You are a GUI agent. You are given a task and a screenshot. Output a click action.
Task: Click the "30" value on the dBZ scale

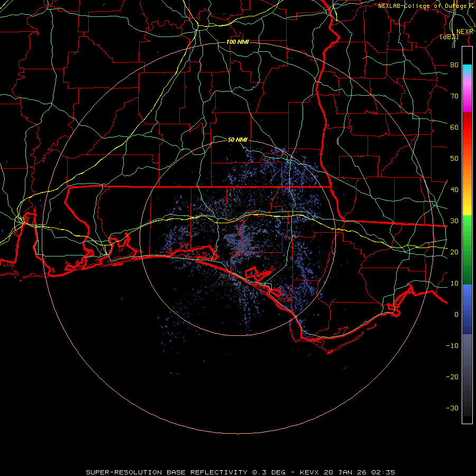(x=454, y=221)
